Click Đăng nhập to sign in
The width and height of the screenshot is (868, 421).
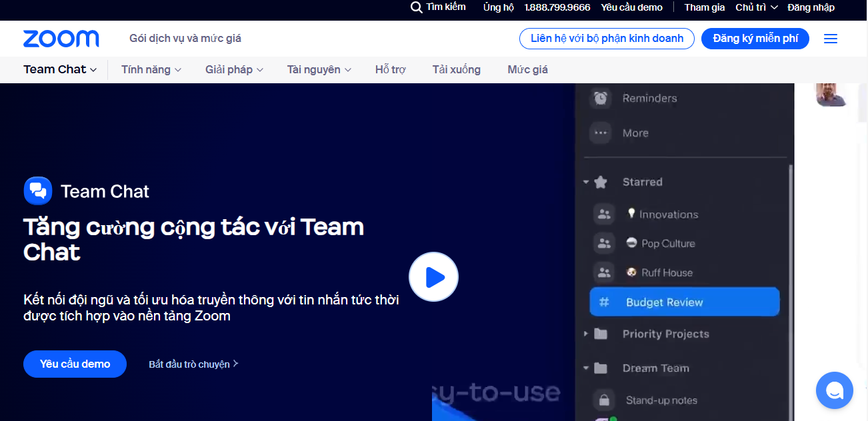click(x=811, y=7)
